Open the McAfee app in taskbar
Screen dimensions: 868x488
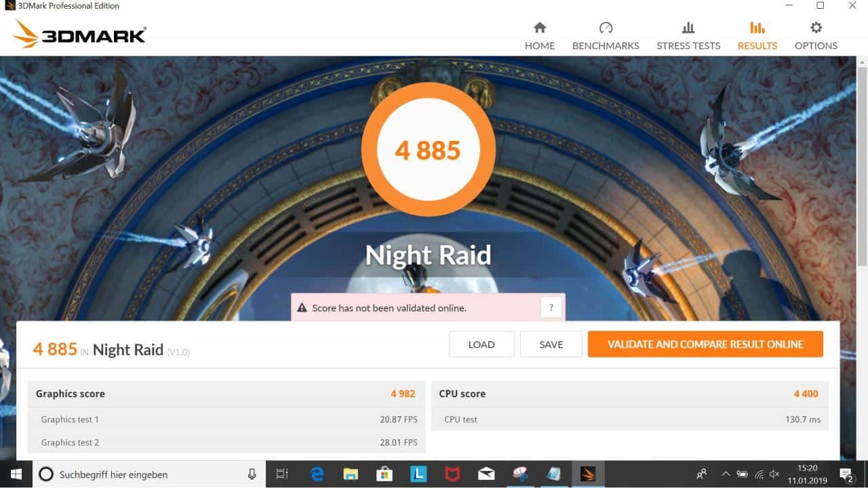click(452, 474)
